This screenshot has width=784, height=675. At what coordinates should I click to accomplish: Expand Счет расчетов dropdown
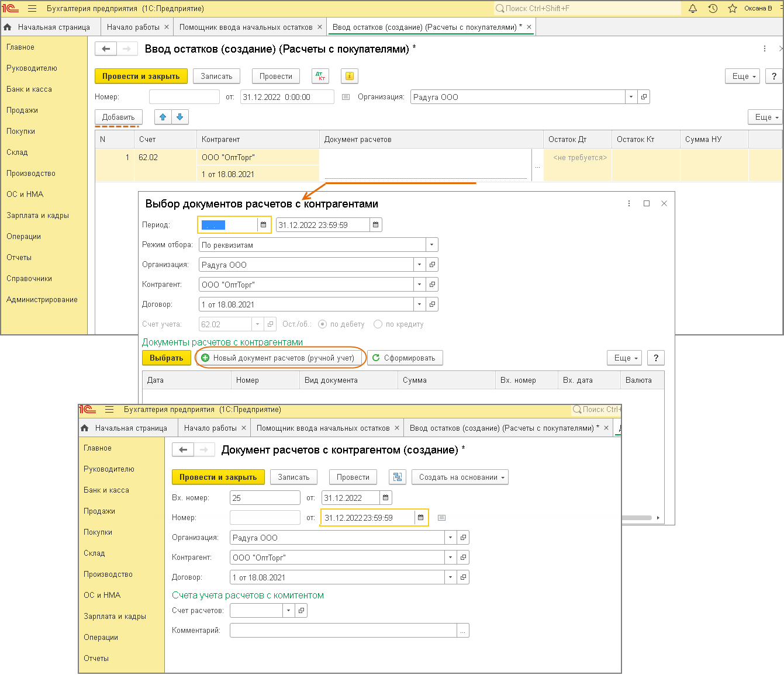(x=288, y=611)
